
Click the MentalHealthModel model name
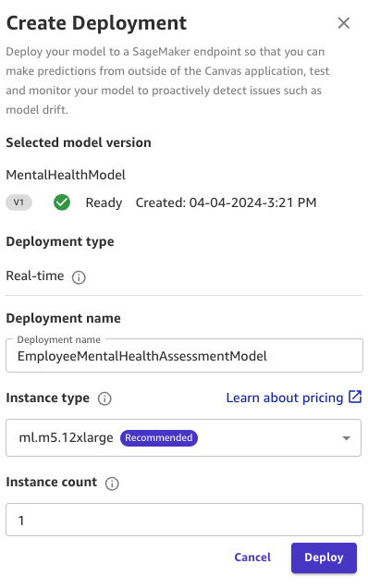[66, 175]
